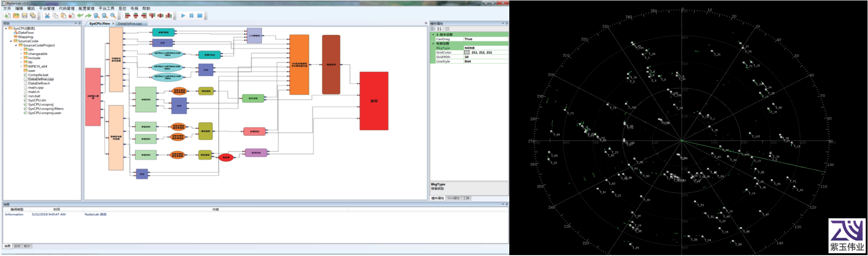
Task: Switch to the DataDefine.cpp tab
Action: [x=130, y=23]
